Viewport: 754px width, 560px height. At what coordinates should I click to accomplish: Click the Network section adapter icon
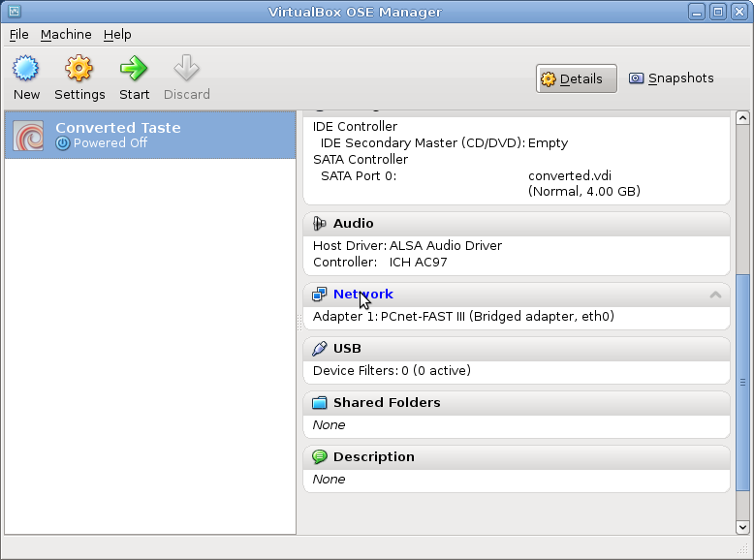pyautogui.click(x=319, y=295)
